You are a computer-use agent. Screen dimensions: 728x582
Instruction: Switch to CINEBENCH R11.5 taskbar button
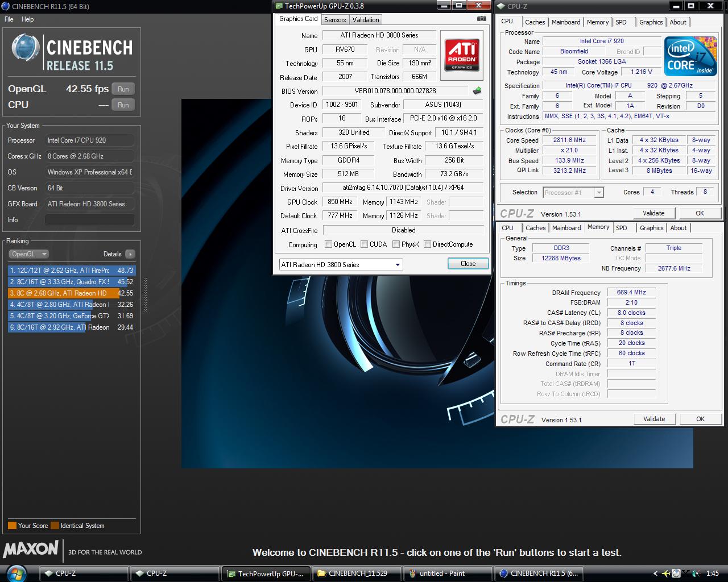[538, 573]
